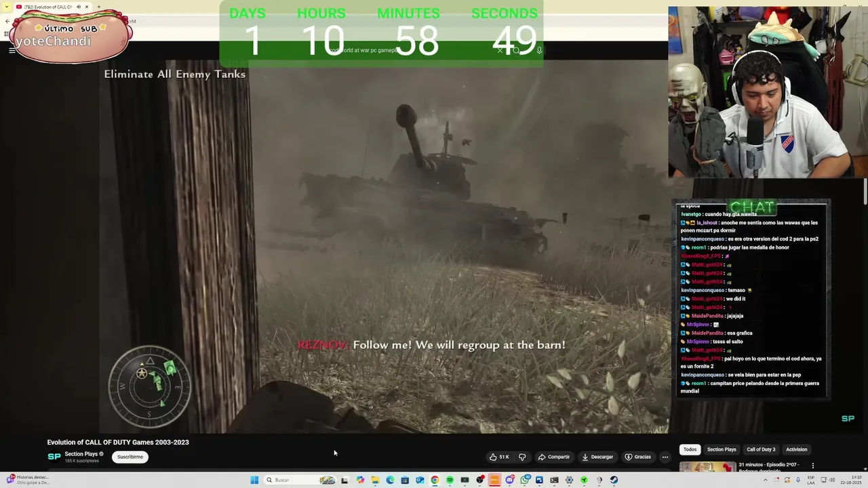The width and height of the screenshot is (868, 488).
Task: Open the Section Plays SP channel avatar
Action: click(54, 457)
